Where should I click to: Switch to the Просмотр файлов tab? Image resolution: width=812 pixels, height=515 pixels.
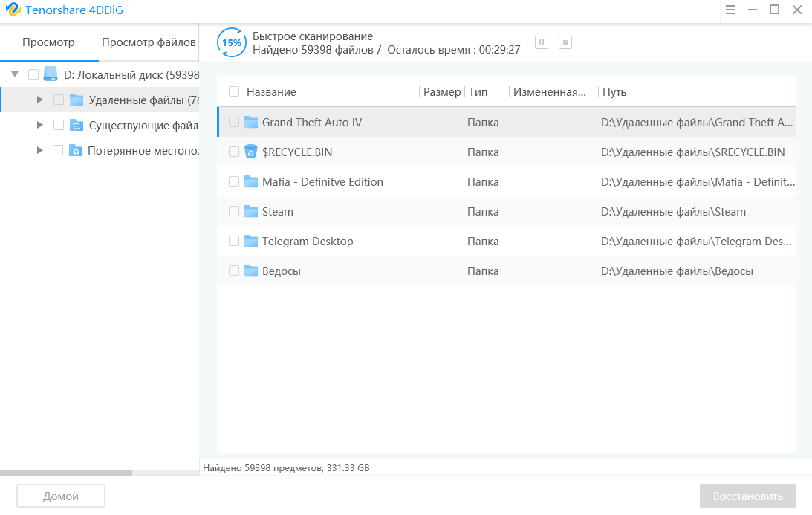pos(149,42)
